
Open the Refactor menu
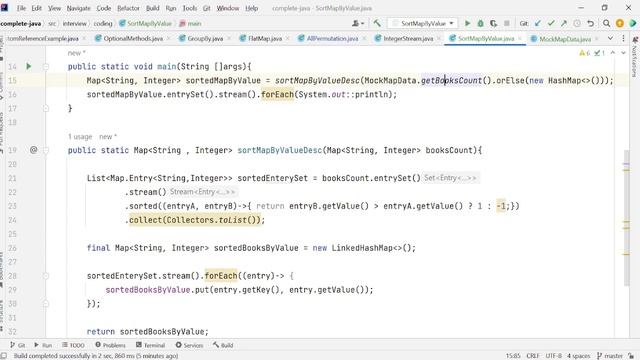(128, 8)
